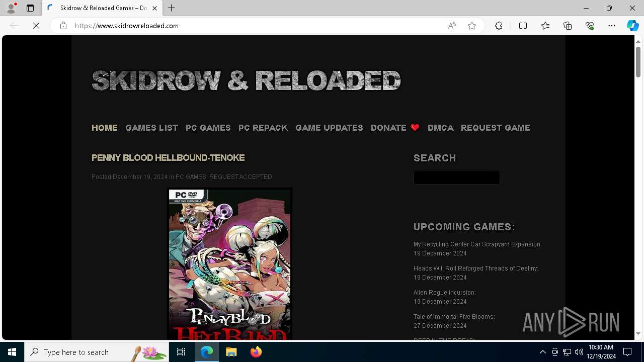
Task: Open Settings and more menu
Action: click(x=612, y=26)
